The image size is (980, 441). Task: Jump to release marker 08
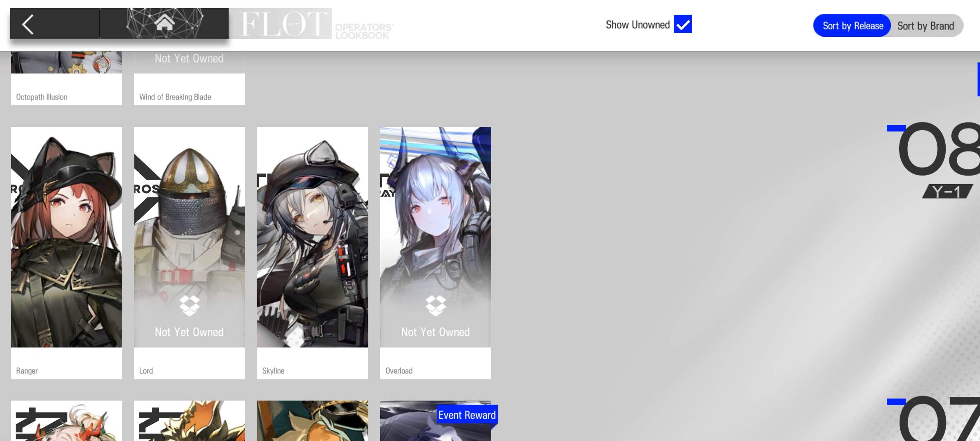938,149
